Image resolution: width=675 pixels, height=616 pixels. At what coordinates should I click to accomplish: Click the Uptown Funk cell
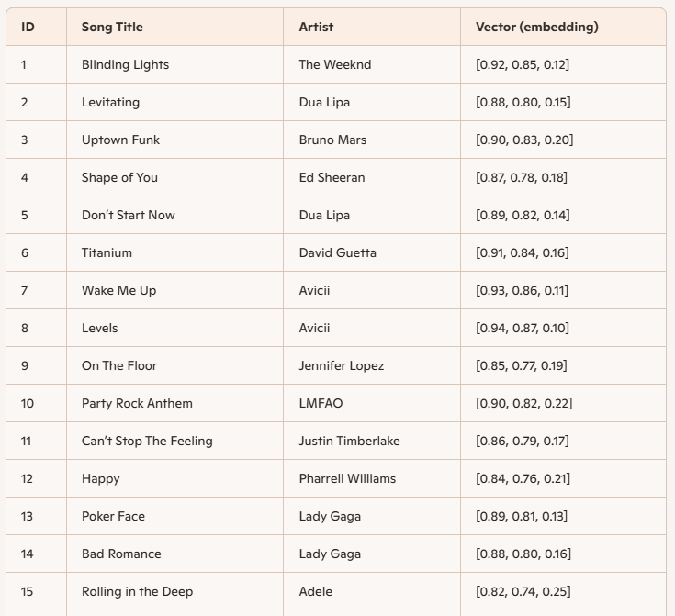point(120,140)
